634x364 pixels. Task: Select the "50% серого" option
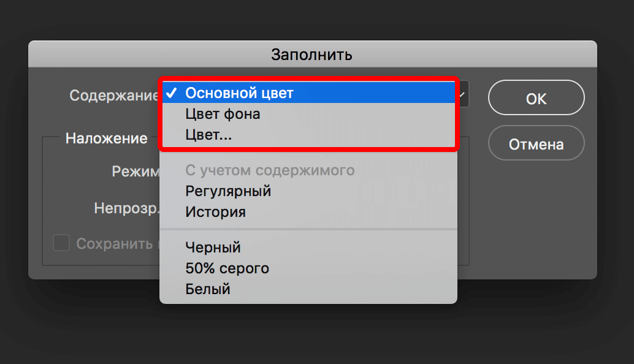coord(227,268)
